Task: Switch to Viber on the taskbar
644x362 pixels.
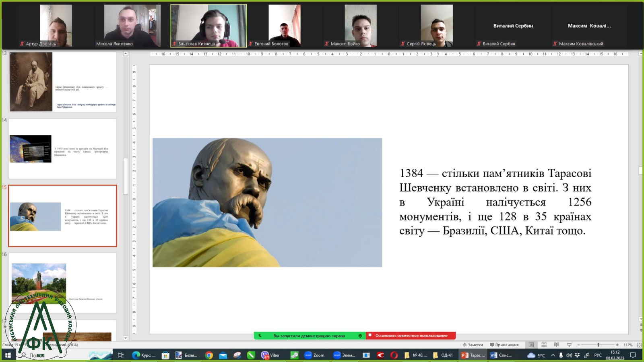Action: click(270, 355)
